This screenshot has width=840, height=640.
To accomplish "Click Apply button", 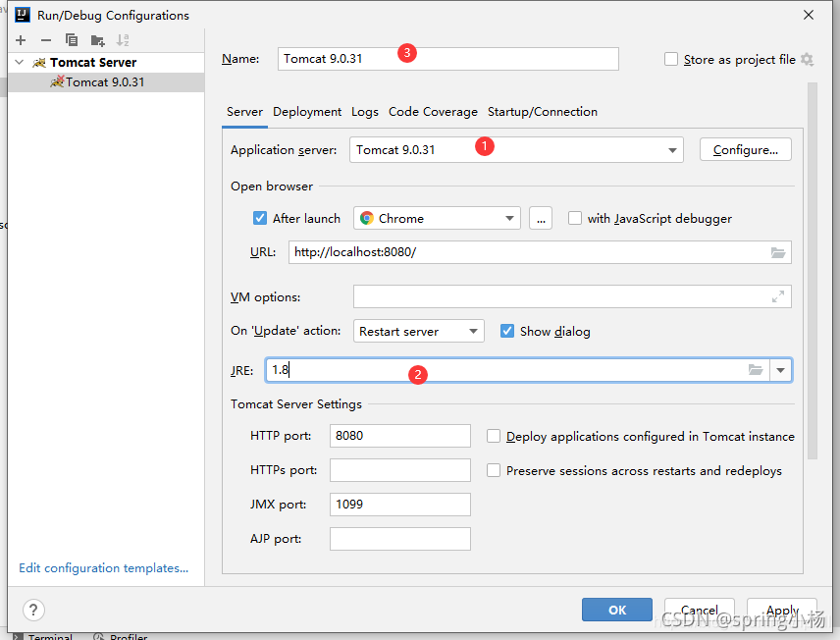I will (x=781, y=610).
